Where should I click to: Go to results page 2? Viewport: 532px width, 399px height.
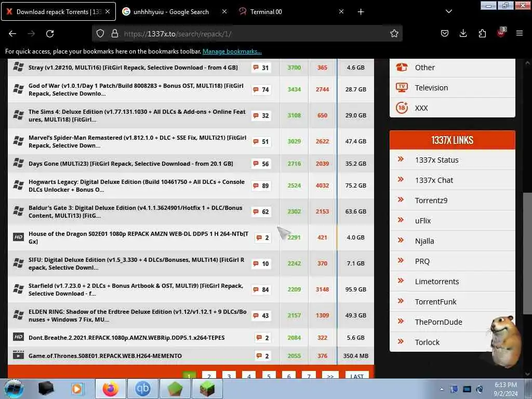(x=209, y=375)
